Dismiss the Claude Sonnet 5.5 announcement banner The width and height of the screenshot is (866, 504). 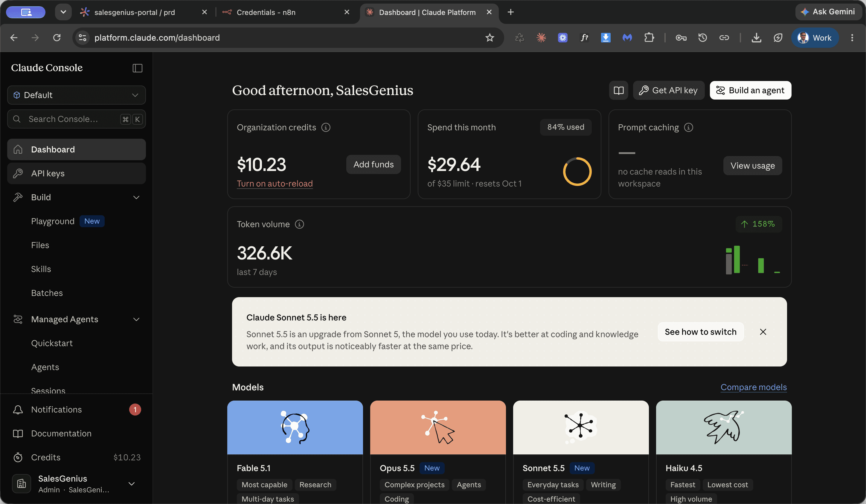[x=763, y=332]
